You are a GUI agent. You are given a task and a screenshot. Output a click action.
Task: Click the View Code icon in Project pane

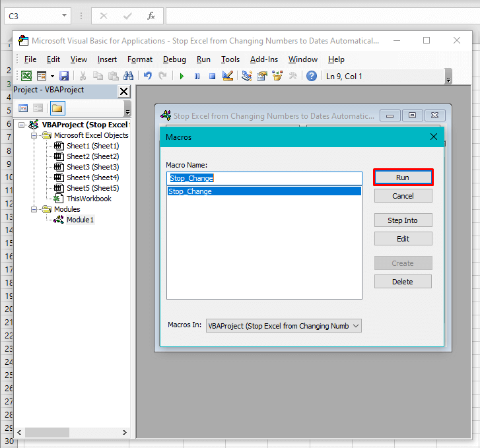click(x=23, y=108)
